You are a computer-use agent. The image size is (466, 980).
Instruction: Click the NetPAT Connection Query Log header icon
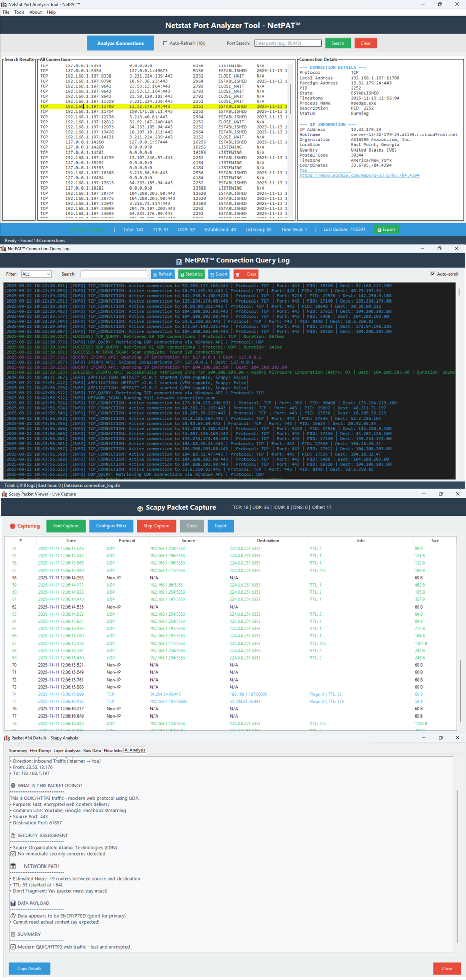pos(179,261)
